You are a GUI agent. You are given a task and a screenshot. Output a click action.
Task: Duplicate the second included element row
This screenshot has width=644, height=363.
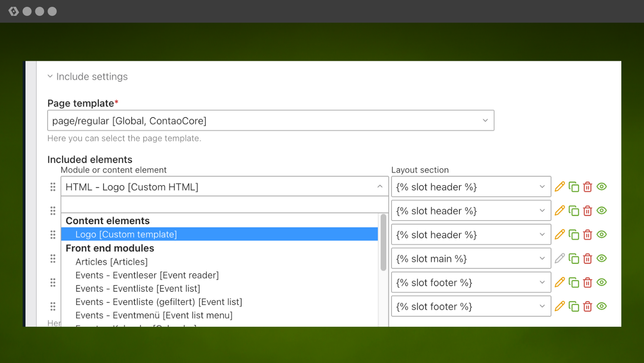[574, 211]
